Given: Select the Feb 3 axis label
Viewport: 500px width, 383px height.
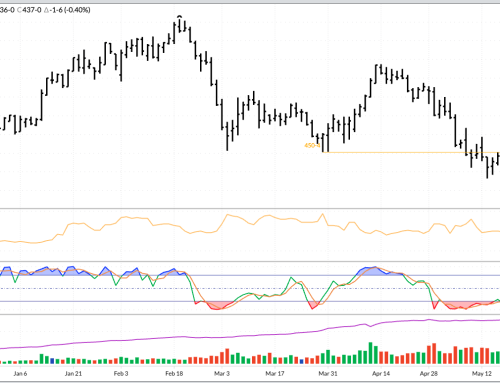Looking at the screenshot, I should (121, 373).
